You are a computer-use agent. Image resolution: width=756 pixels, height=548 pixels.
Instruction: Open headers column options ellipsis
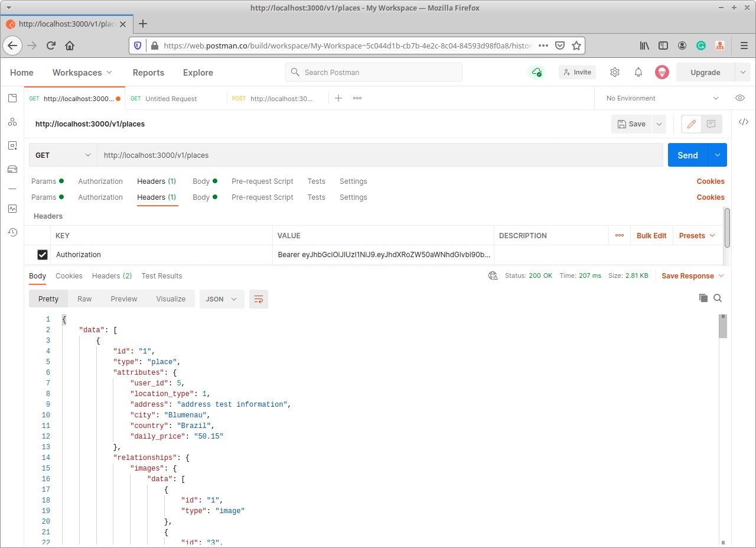click(620, 235)
